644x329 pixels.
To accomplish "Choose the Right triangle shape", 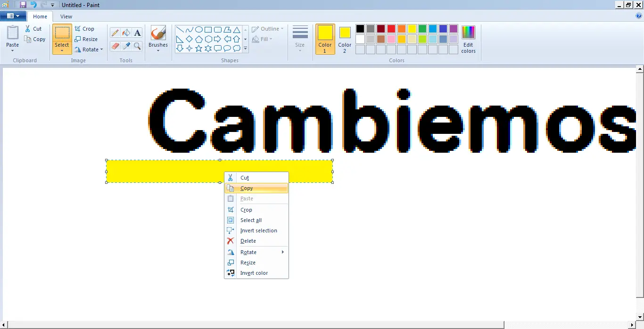I will click(x=180, y=39).
